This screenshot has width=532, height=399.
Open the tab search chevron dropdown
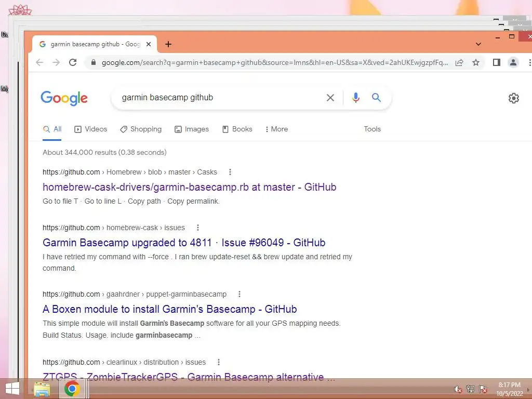pos(478,44)
